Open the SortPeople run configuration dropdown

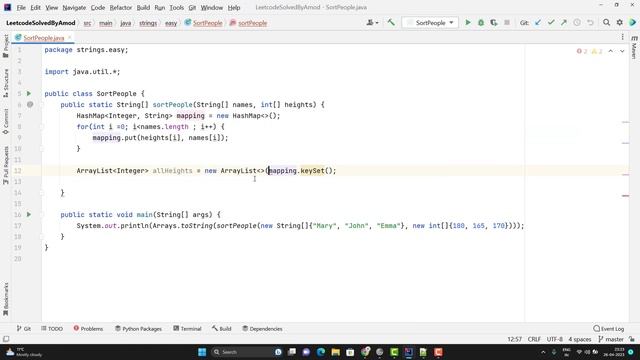pyautogui.click(x=430, y=23)
